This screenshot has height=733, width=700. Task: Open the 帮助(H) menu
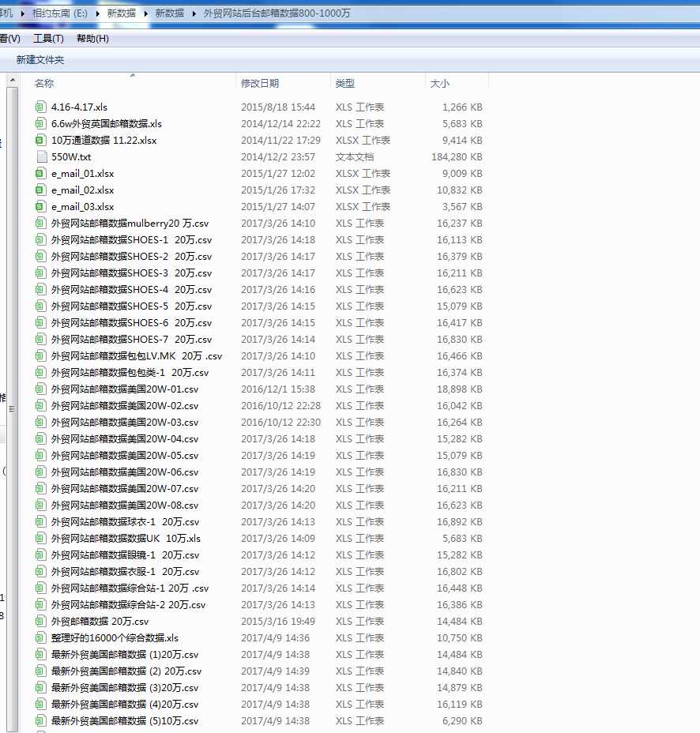[x=92, y=39]
